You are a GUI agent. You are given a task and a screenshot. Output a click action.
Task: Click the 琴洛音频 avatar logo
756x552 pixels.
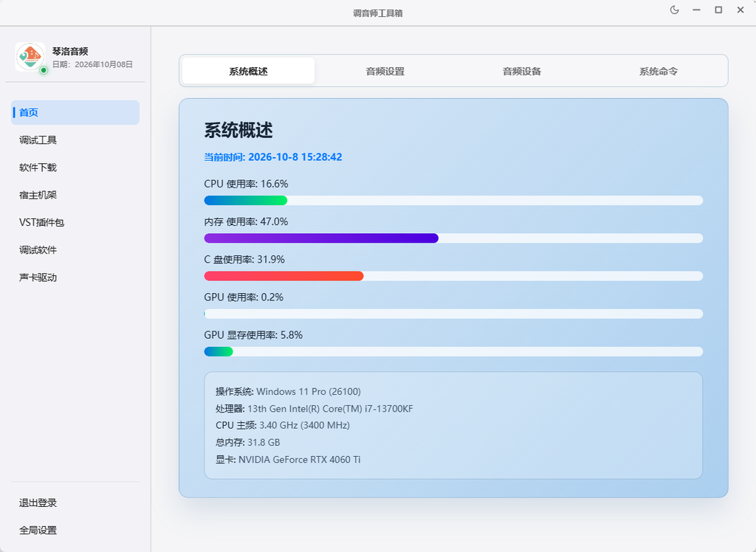click(x=30, y=56)
